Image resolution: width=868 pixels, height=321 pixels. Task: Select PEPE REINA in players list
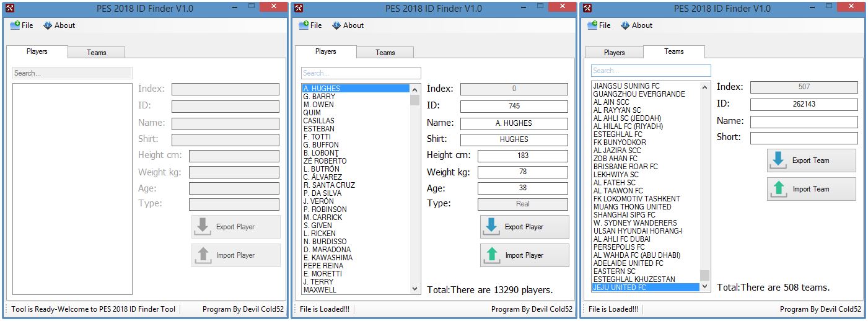pyautogui.click(x=356, y=266)
